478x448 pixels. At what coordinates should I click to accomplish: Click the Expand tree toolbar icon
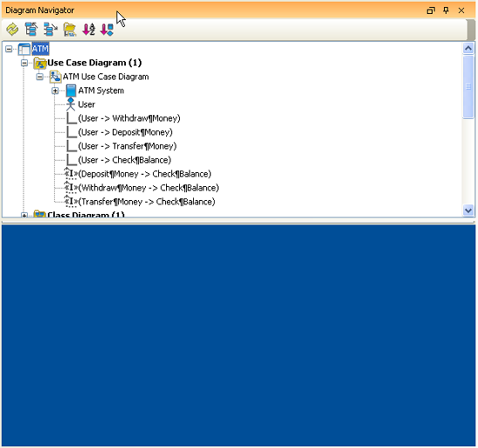pyautogui.click(x=50, y=30)
